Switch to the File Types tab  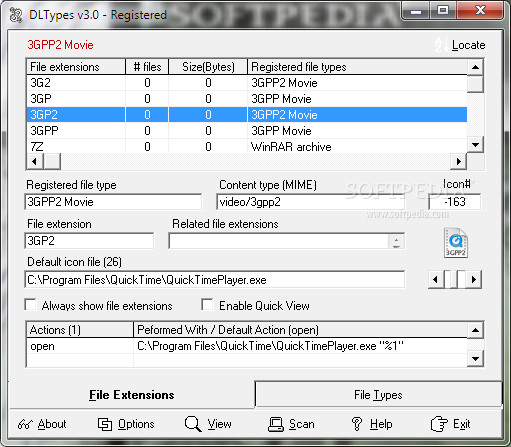(x=378, y=395)
